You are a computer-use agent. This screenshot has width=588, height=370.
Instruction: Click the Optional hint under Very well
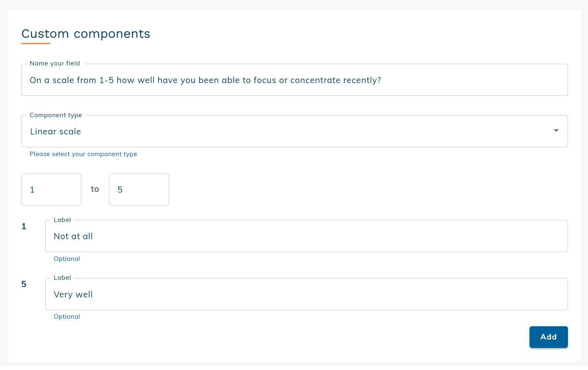pos(67,316)
